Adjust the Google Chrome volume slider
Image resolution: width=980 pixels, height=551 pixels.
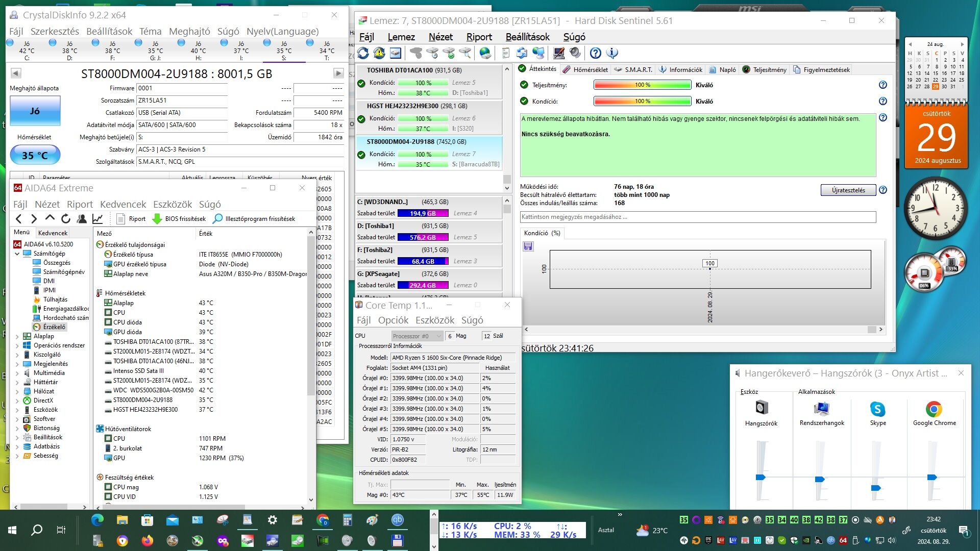coord(932,477)
